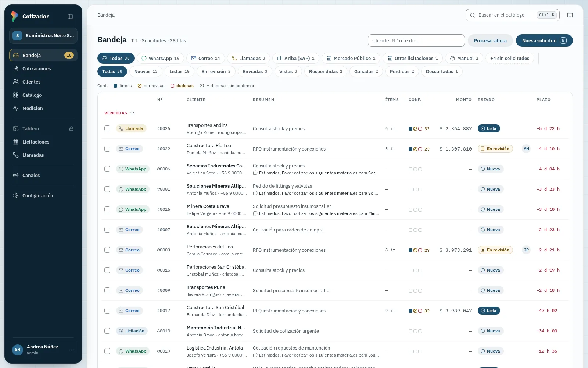
Task: Click the firmes legend color swatch
Action: pos(115,86)
